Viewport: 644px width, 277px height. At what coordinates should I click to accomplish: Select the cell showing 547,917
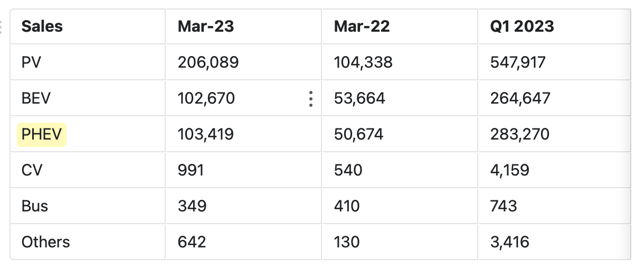point(554,62)
